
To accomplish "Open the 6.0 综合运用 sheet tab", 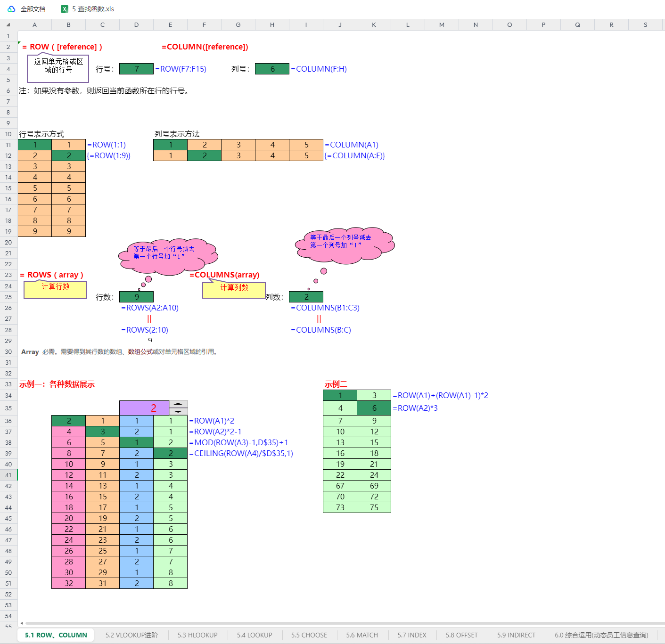I will tap(601, 635).
